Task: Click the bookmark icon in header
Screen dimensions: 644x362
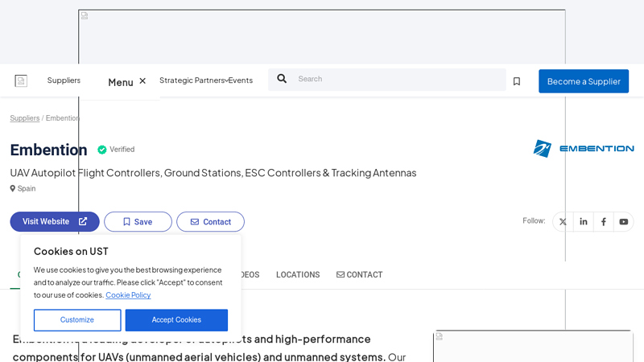Action: coord(517,81)
